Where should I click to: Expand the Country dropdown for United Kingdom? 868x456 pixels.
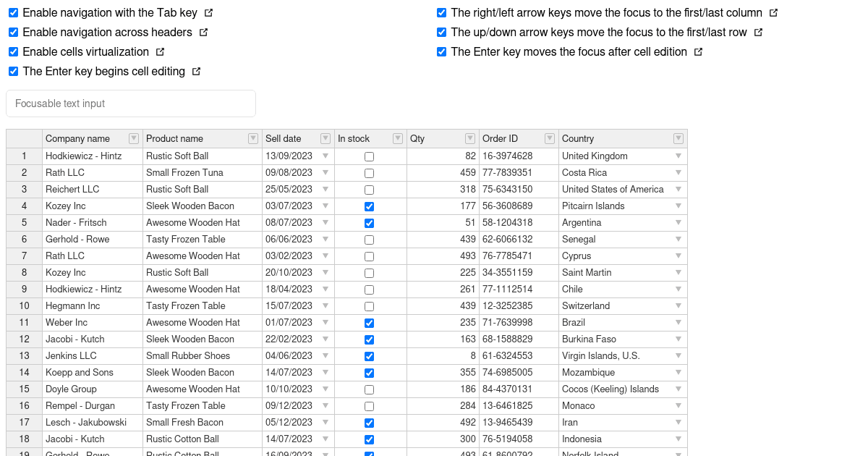point(678,156)
